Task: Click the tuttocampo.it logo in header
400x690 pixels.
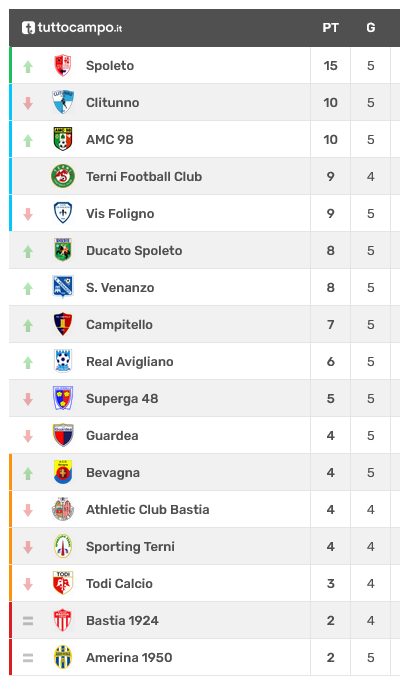Action: (x=72, y=28)
